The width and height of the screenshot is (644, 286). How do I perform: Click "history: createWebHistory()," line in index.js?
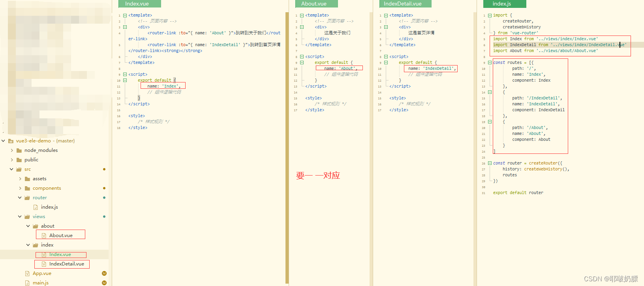(536, 169)
